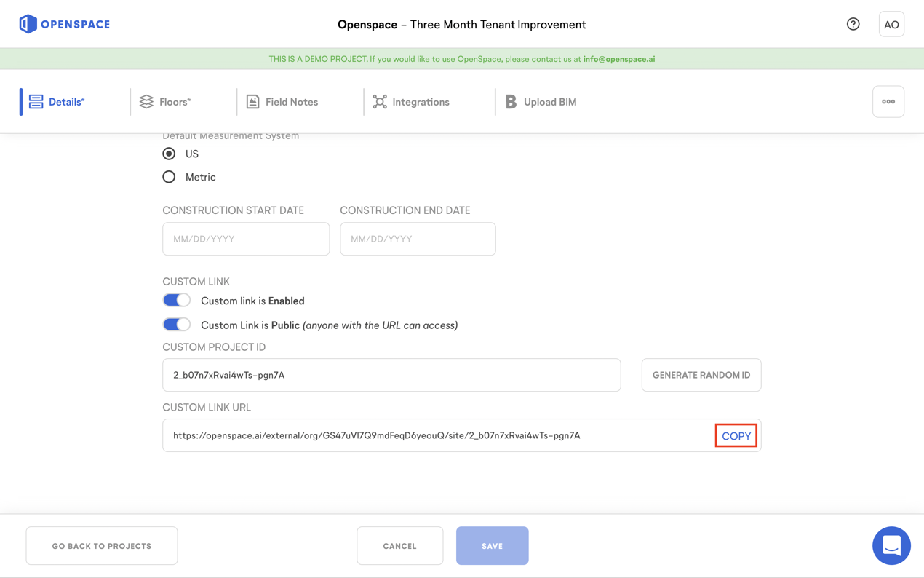924x578 pixels.
Task: Click the 'Metric' radio label text
Action: [201, 177]
